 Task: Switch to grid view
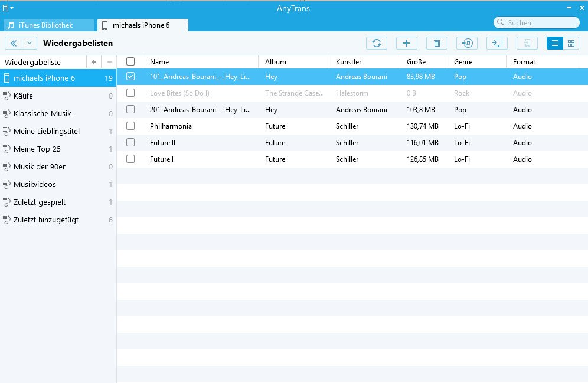[571, 43]
